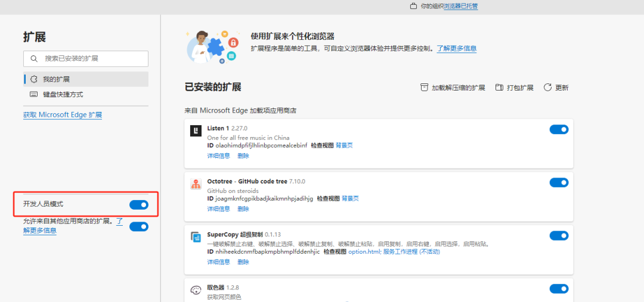
Task: Open 键盘快捷方式 sidebar item
Action: 63,95
